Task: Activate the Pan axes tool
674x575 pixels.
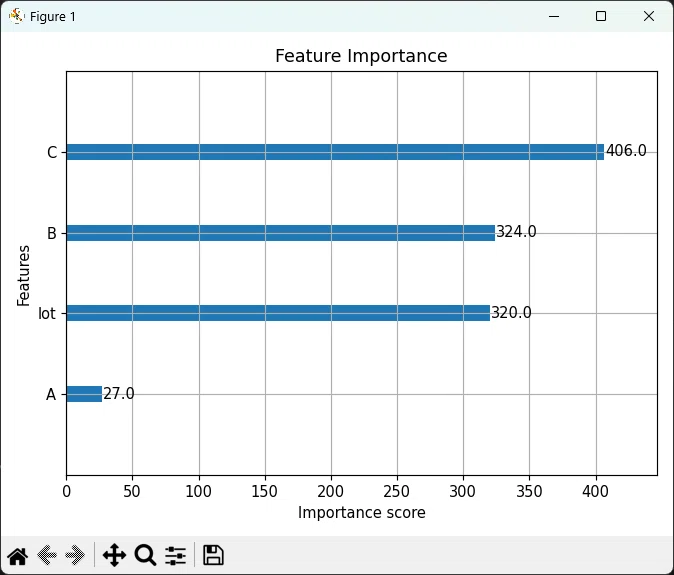Action: point(114,555)
